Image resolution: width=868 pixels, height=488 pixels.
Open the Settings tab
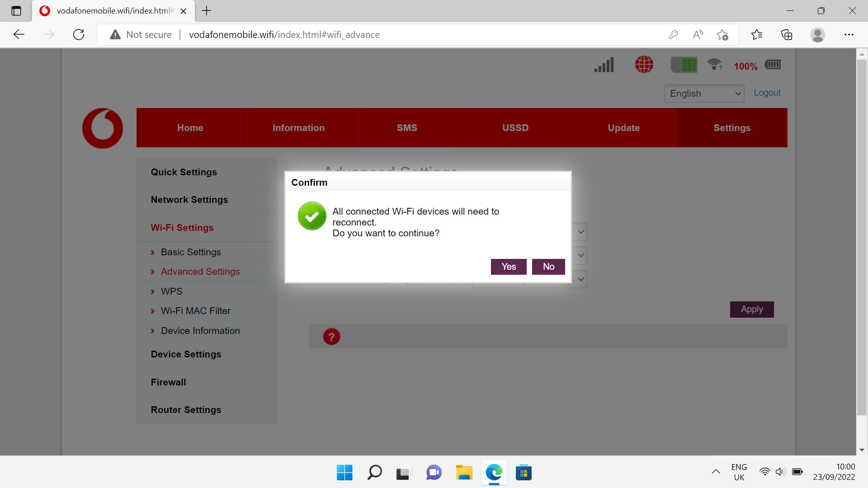[732, 128]
